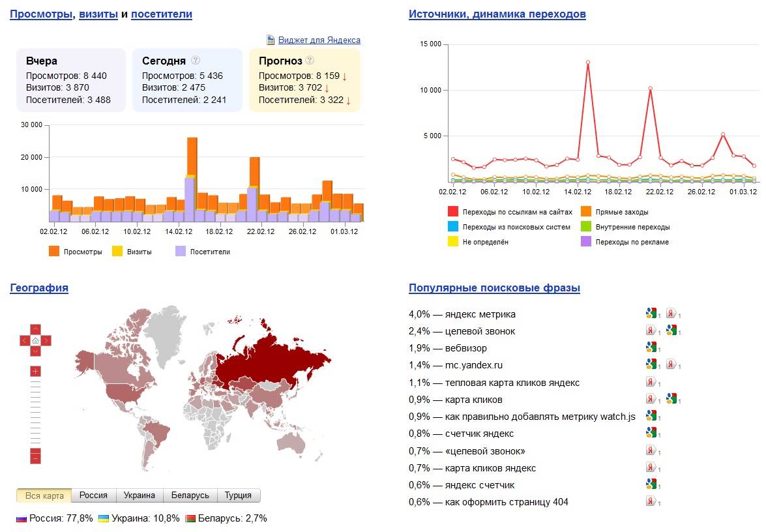Click blue swatch for Переходы из поисковых систем
This screenshot has height=532, width=766.
(453, 226)
